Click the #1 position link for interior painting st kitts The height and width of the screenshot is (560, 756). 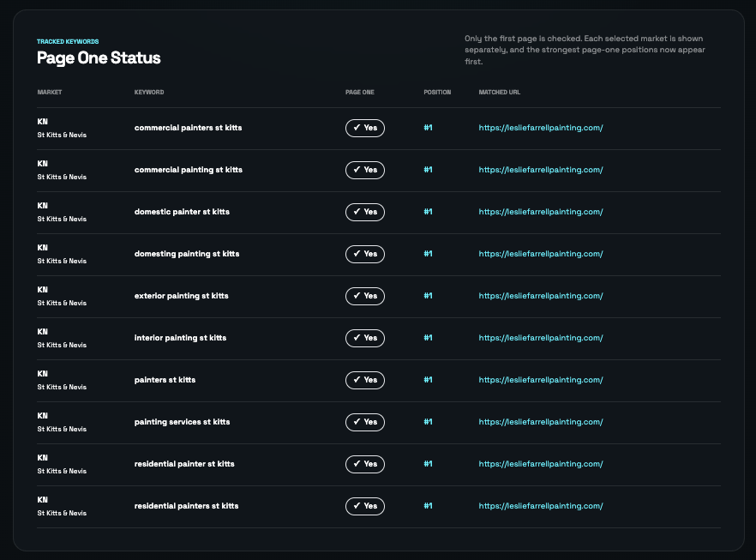(428, 338)
